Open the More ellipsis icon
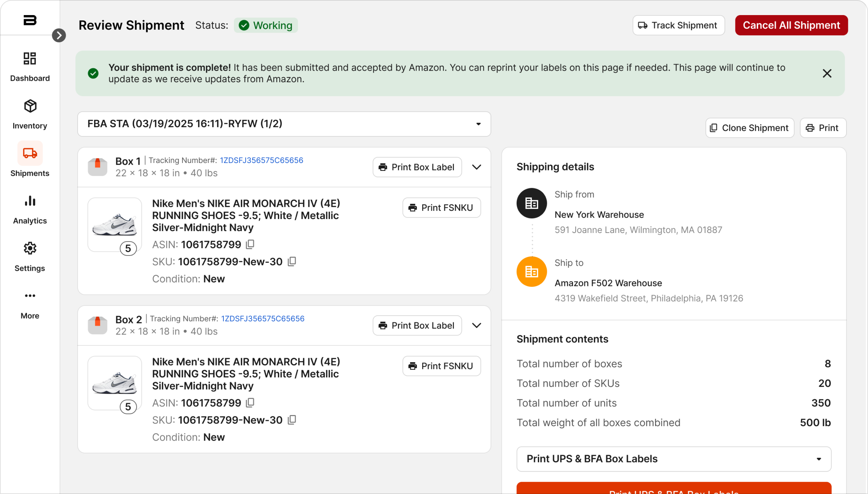Viewport: 868px width, 494px height. tap(30, 296)
